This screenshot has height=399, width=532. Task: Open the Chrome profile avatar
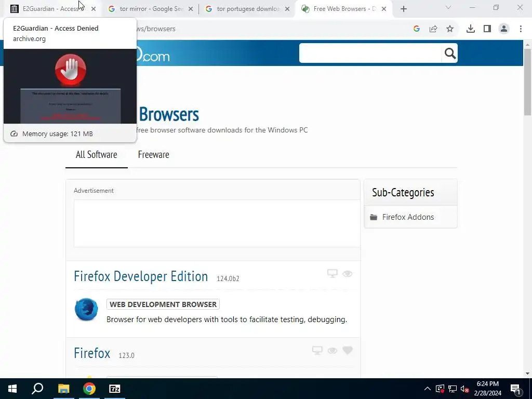(x=504, y=29)
